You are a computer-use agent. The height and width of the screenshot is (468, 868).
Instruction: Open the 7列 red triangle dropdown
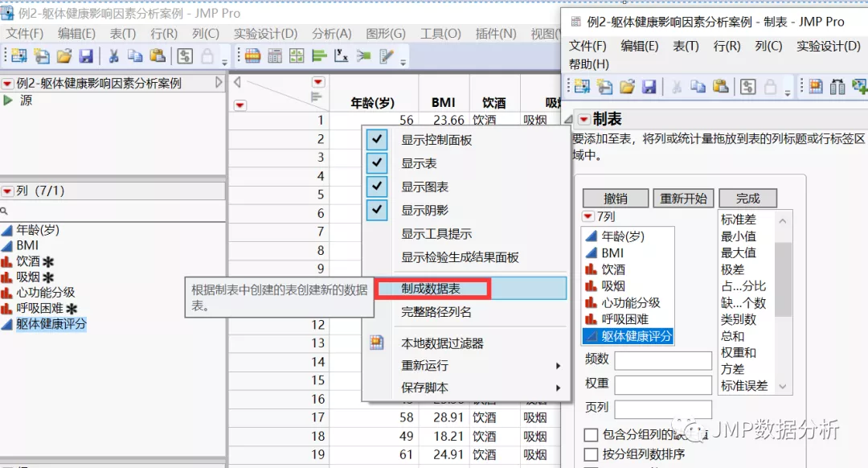click(x=589, y=216)
